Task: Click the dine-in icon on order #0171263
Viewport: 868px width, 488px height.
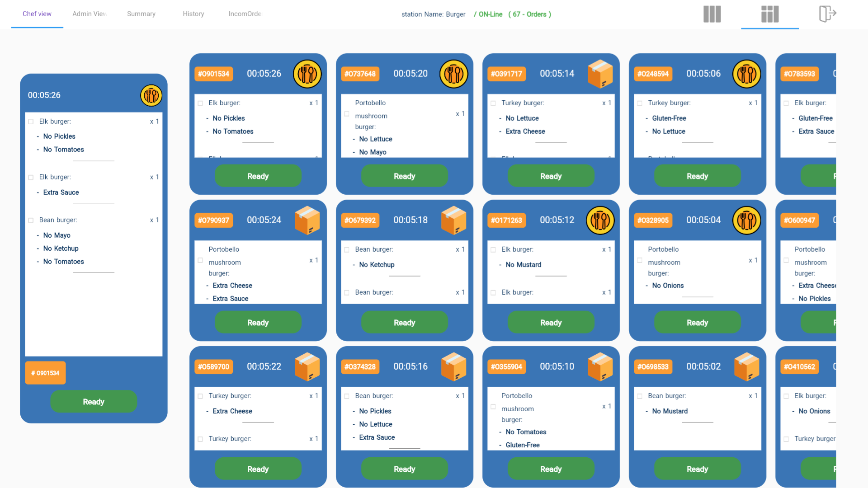Action: point(599,220)
